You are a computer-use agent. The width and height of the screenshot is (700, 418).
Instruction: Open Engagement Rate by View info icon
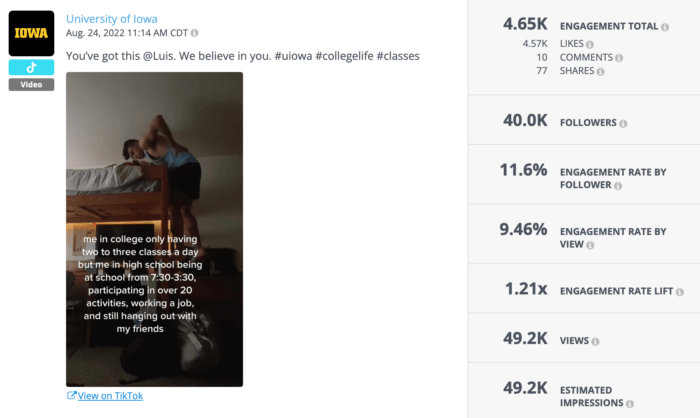[590, 245]
